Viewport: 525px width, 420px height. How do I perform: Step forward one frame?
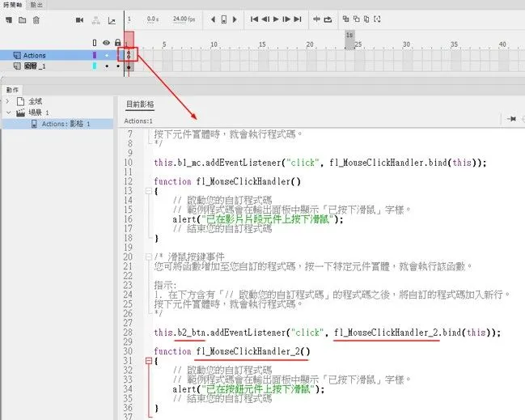(286, 19)
